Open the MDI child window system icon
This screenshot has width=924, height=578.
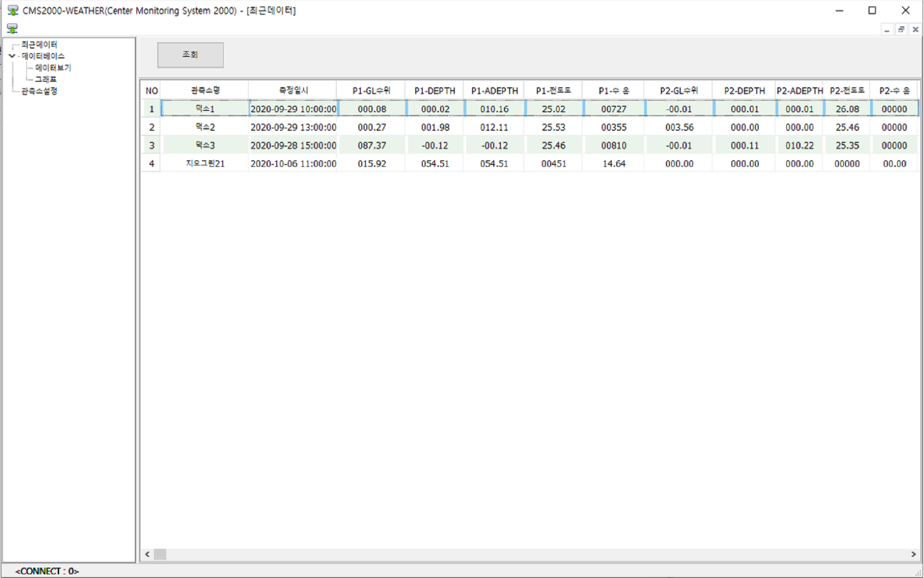[x=12, y=29]
